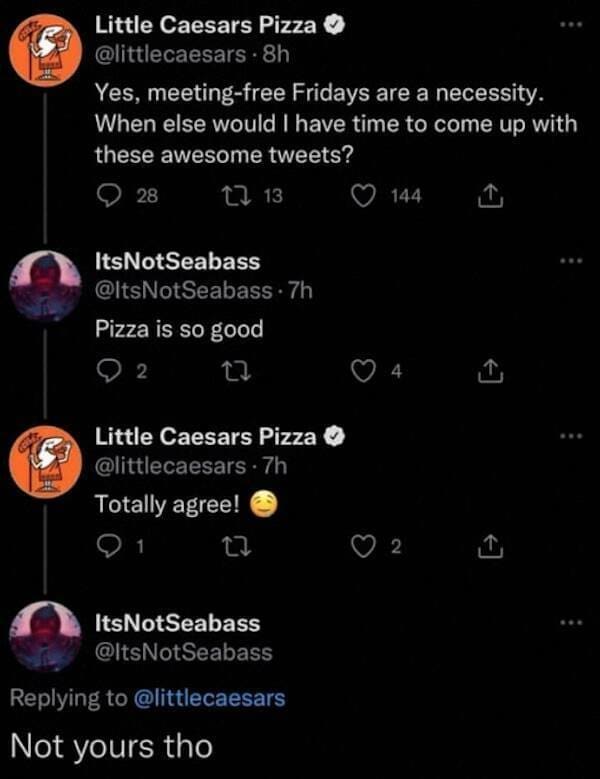Reply to the meeting-free Fridays tweet
600x779 pixels.
click(108, 198)
